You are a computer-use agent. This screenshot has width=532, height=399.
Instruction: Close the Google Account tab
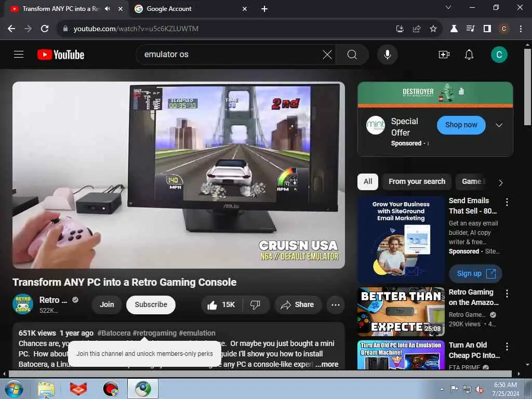click(x=244, y=9)
